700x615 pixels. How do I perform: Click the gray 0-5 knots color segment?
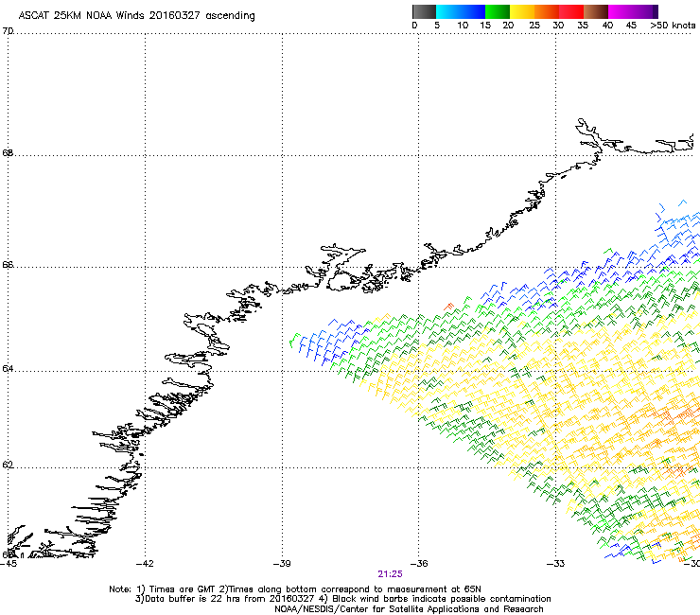point(424,11)
